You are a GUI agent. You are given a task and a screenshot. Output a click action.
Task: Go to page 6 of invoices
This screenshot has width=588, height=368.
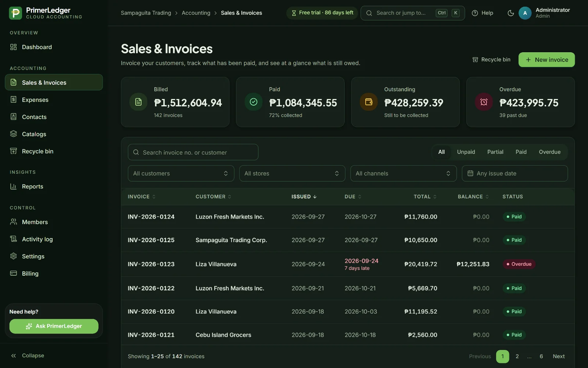pos(541,356)
